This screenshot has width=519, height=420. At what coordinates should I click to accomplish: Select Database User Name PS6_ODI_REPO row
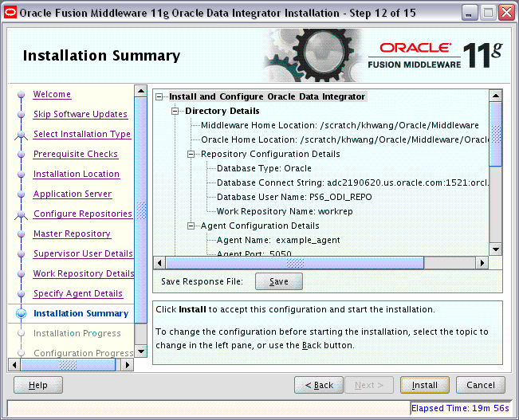[x=294, y=198]
